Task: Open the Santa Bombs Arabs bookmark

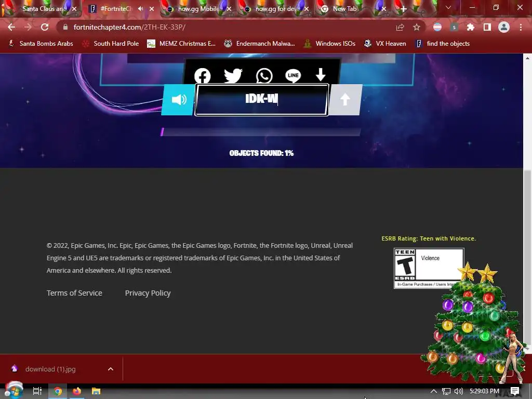Action: point(41,44)
